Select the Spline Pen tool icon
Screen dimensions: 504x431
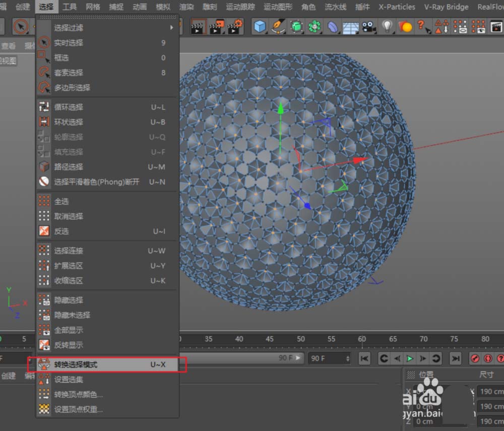click(x=278, y=26)
